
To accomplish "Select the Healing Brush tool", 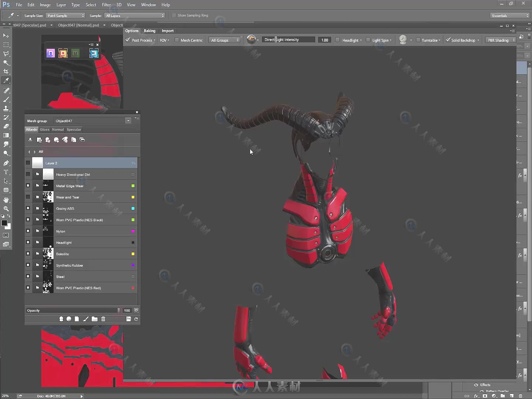I will [x=6, y=91].
